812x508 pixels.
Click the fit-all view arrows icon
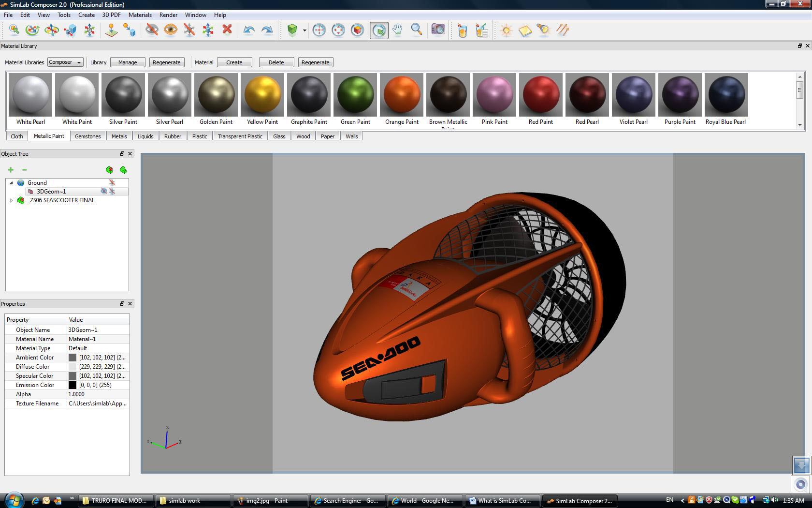pyautogui.click(x=338, y=30)
